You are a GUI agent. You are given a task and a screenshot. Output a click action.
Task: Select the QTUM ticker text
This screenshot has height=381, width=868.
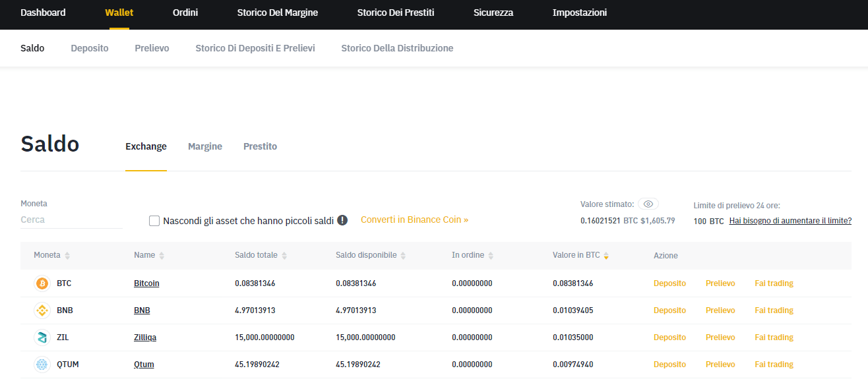click(68, 365)
